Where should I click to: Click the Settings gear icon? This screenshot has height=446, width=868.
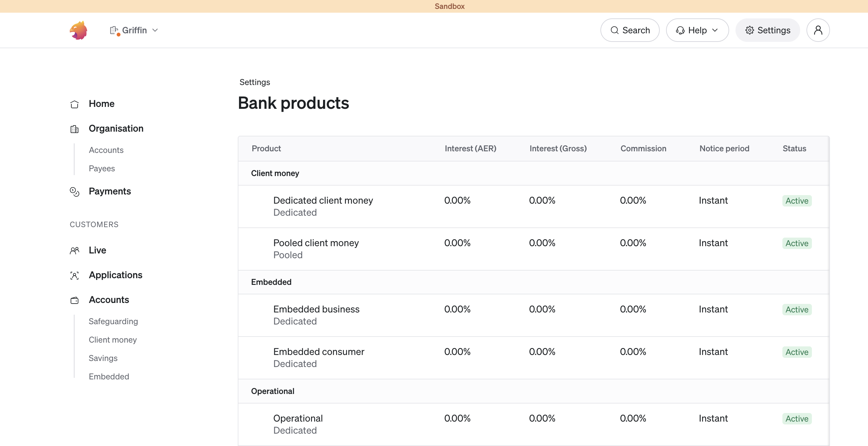[750, 30]
